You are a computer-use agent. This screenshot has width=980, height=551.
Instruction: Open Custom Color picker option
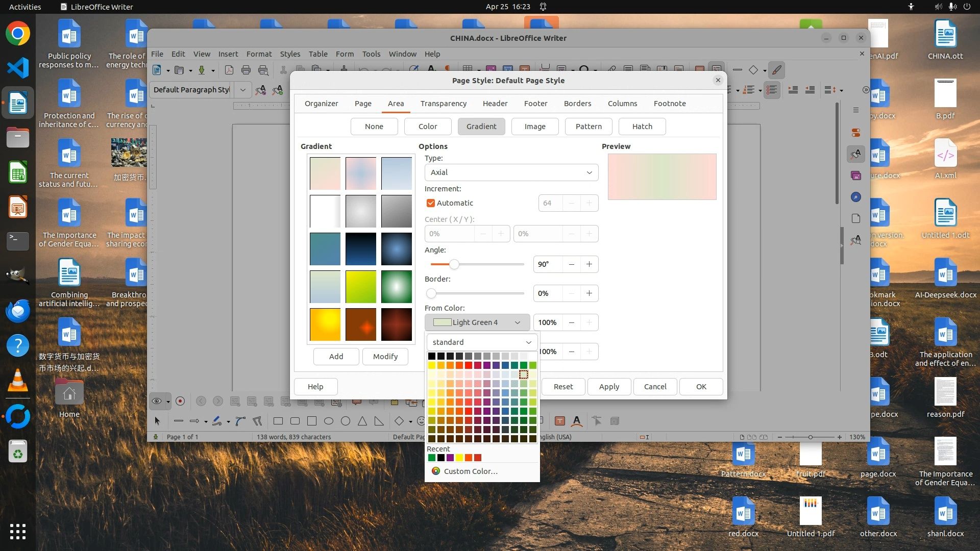(x=470, y=471)
